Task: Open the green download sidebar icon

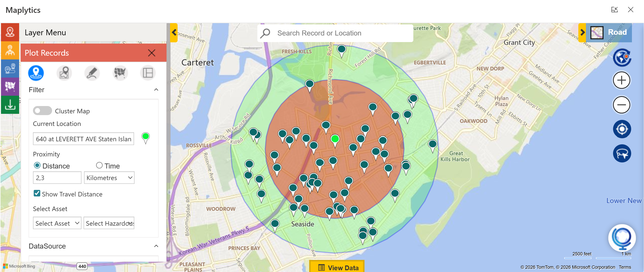Action: pyautogui.click(x=10, y=105)
